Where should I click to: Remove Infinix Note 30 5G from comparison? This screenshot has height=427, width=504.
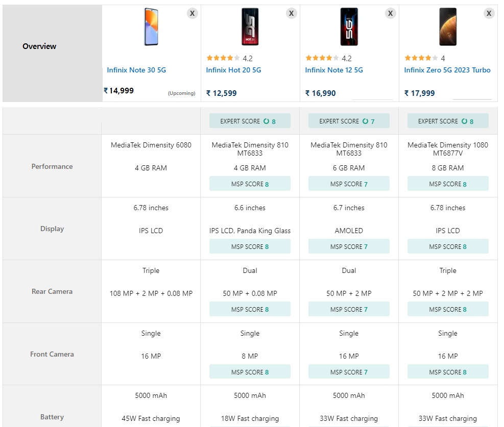(x=192, y=13)
